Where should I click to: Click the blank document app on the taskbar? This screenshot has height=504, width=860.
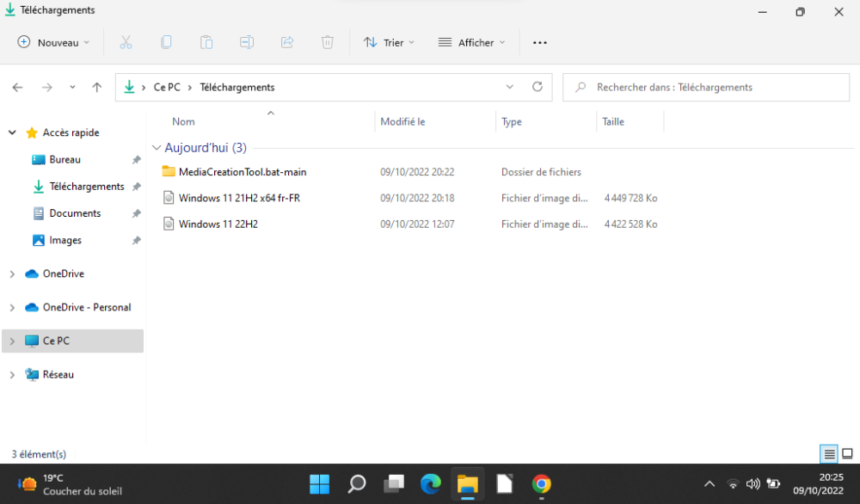click(505, 483)
